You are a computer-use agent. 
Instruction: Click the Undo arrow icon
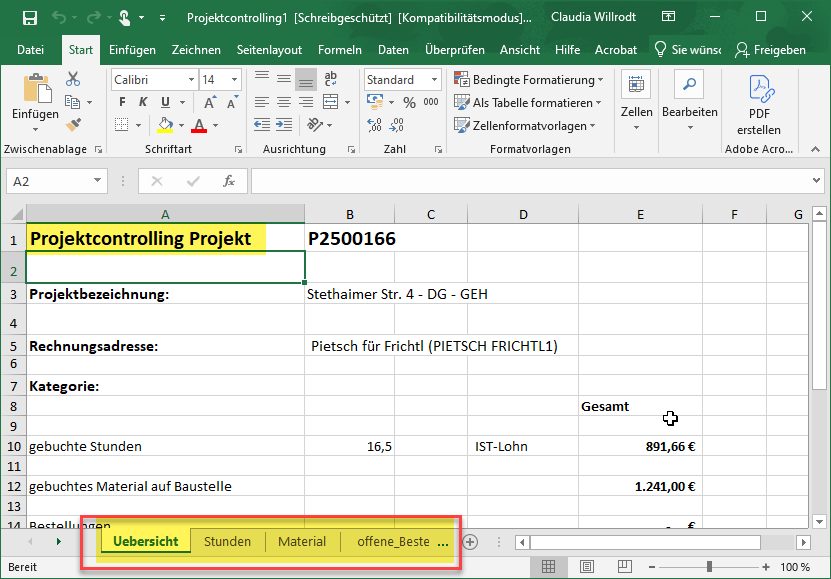point(59,18)
